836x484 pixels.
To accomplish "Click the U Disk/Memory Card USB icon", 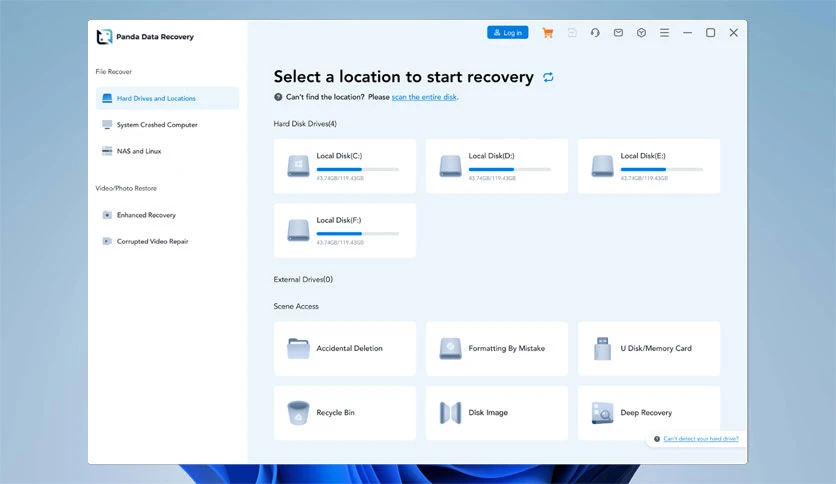I will pyautogui.click(x=602, y=348).
